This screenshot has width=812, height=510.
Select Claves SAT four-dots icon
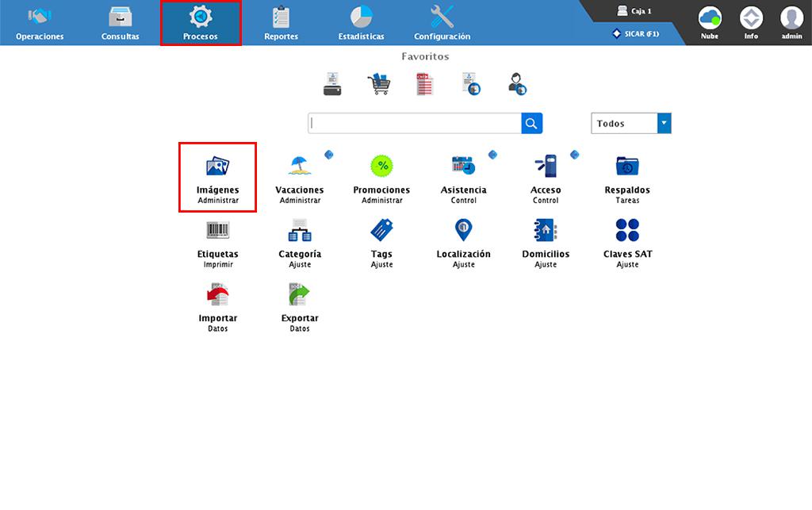[627, 231]
